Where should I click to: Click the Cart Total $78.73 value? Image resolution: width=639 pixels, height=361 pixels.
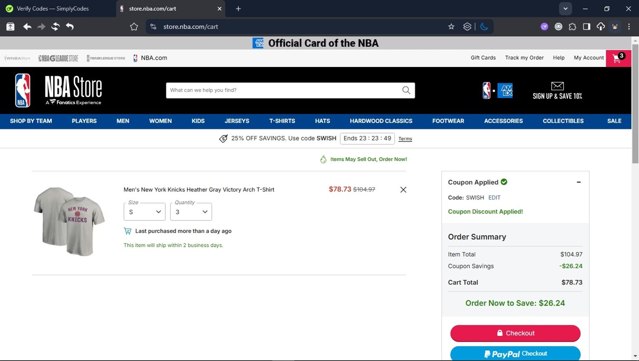pyautogui.click(x=572, y=282)
